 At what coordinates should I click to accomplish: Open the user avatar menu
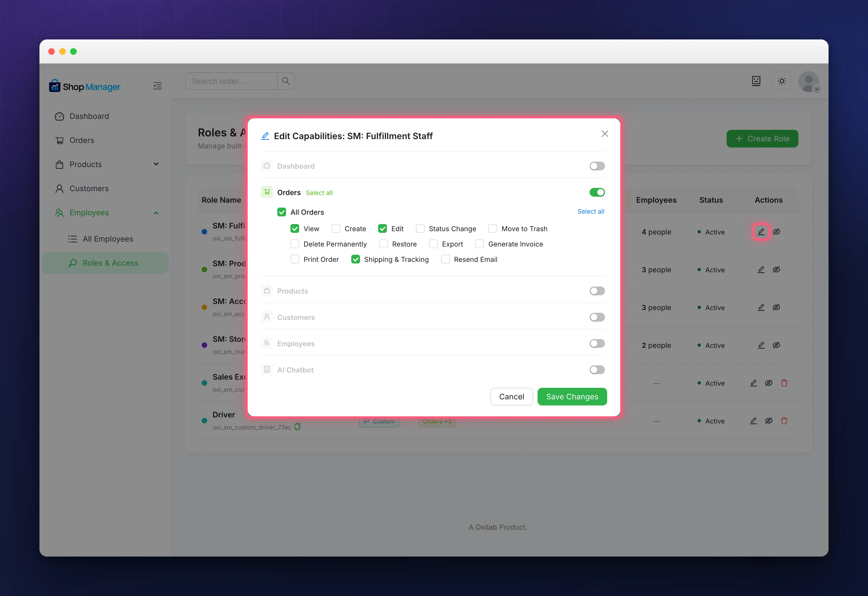coord(809,82)
